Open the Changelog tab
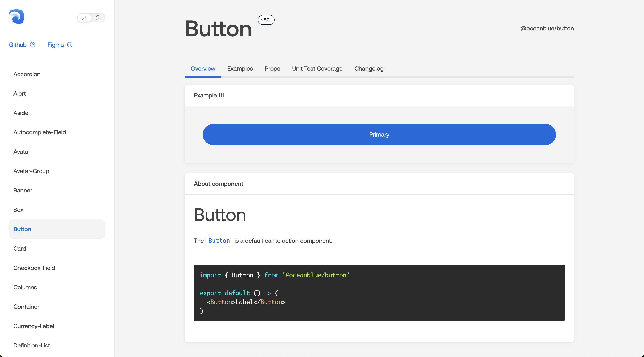Viewport: 644px width, 357px height. pos(369,69)
